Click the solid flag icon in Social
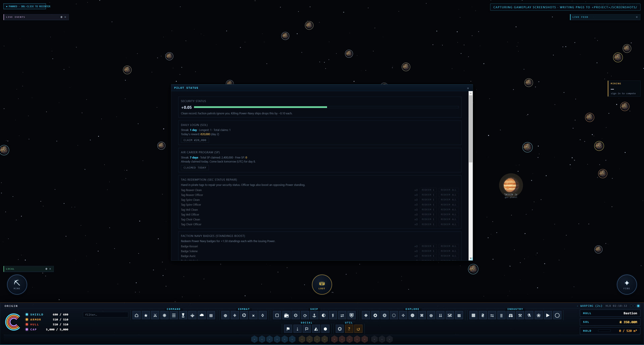644x345 pixels. coord(288,329)
